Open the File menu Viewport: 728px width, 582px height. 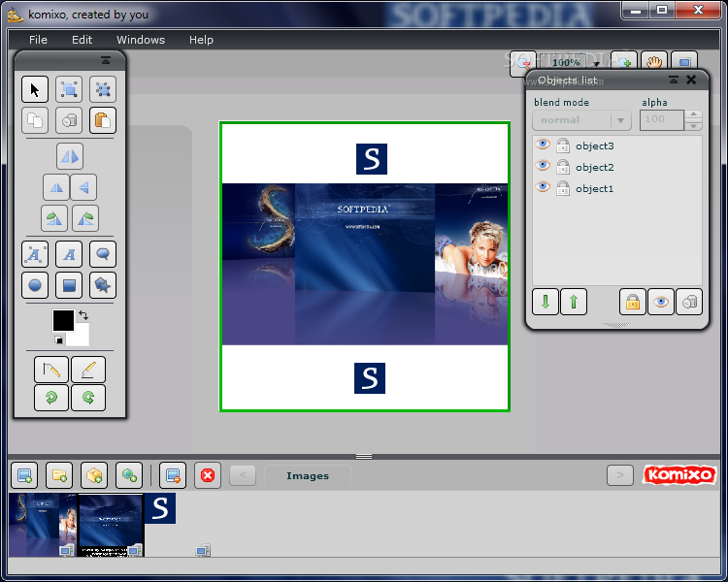[38, 40]
